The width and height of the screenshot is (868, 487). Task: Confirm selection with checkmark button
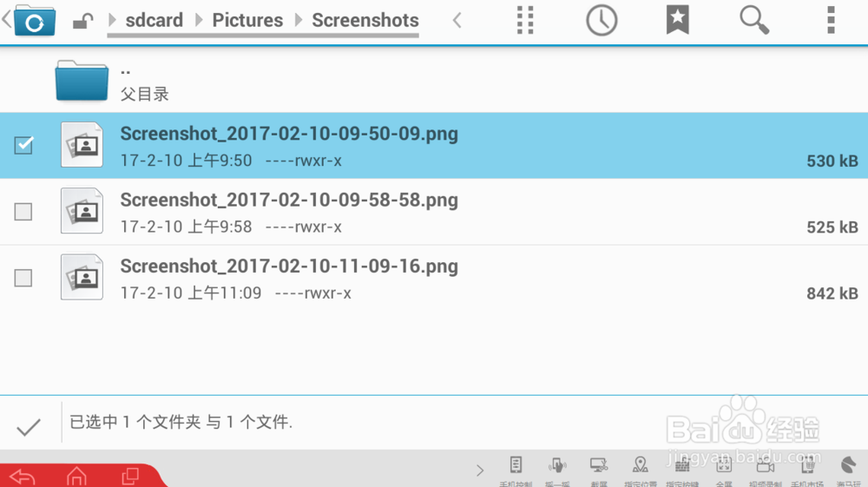[x=29, y=427]
